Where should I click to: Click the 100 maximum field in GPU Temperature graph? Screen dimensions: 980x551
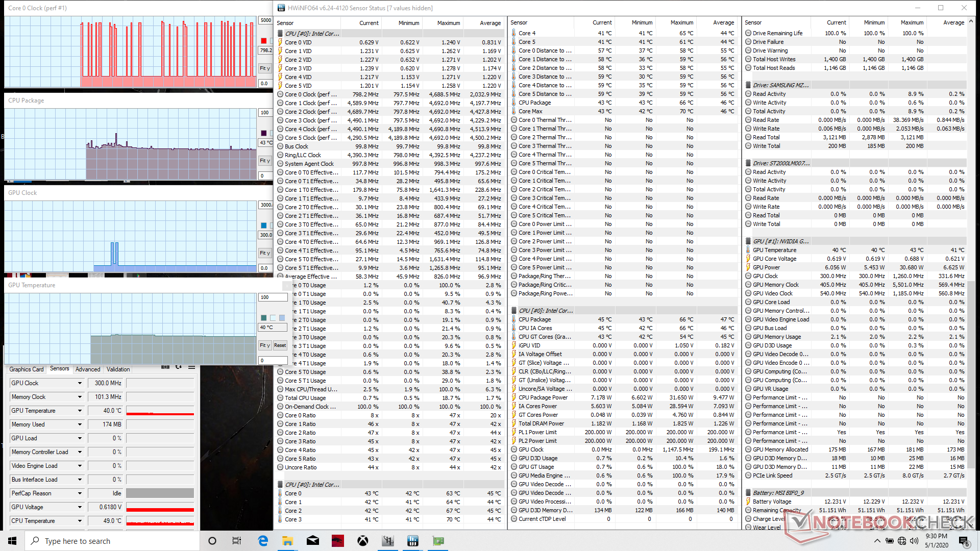click(273, 297)
